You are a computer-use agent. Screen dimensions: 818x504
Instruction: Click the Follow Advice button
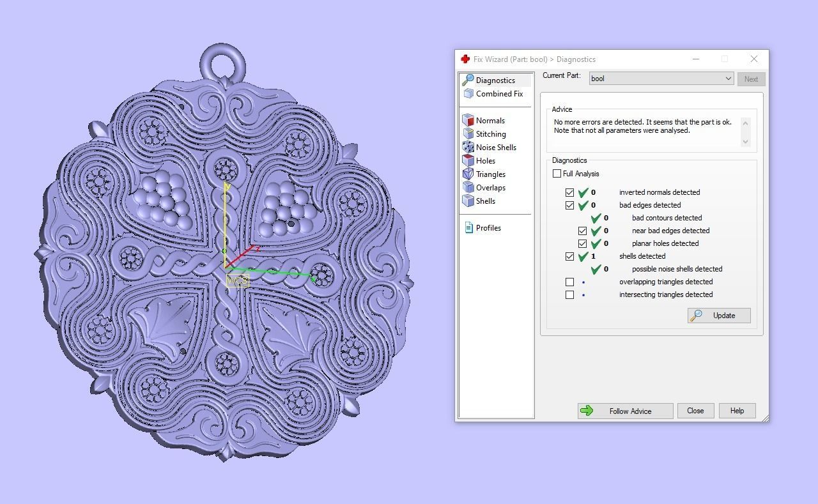pyautogui.click(x=625, y=411)
